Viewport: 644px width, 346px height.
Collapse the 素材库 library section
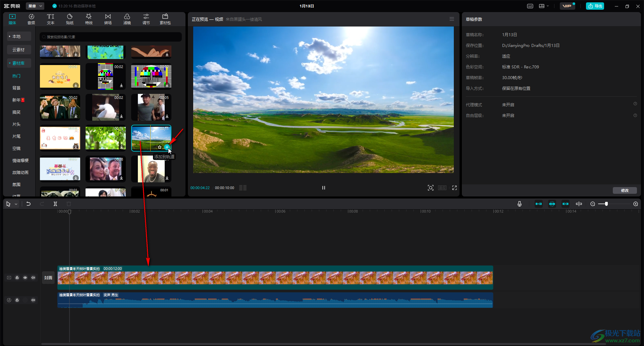19,63
